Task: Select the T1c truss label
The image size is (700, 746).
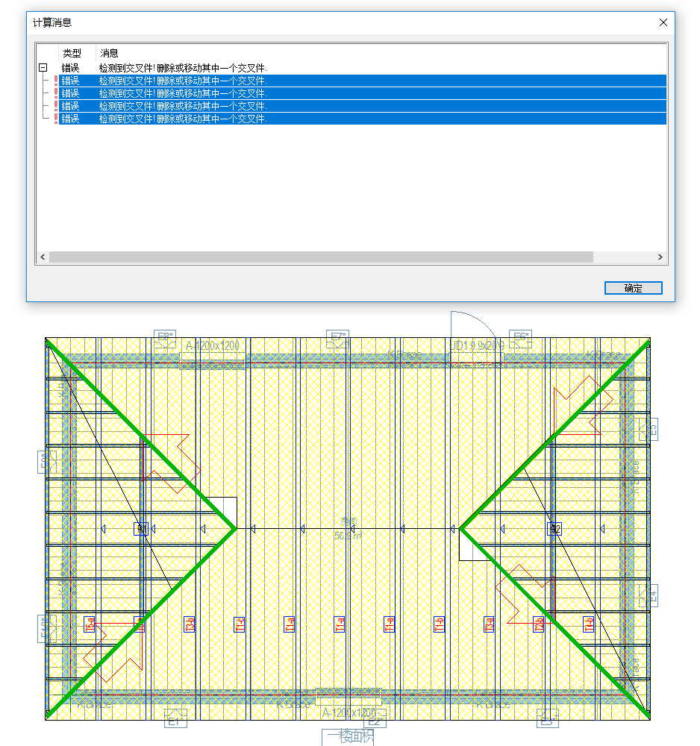Action: [240, 624]
